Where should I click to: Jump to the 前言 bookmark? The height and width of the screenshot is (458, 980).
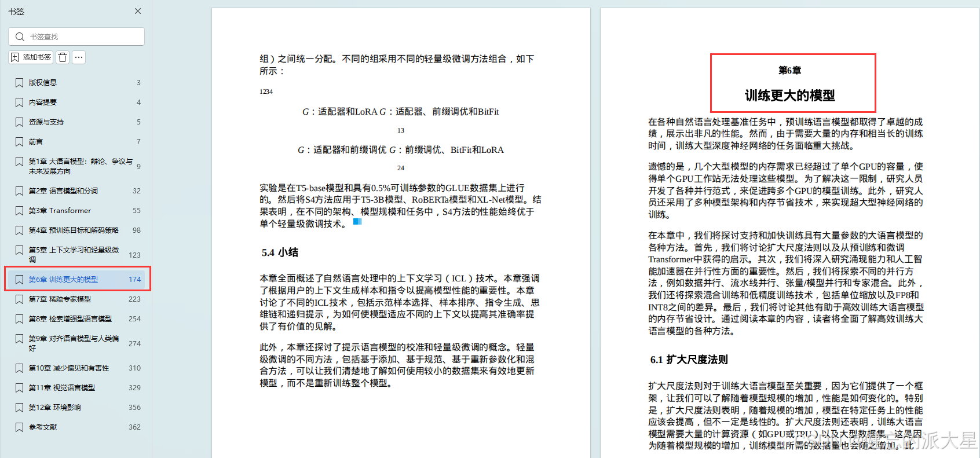36,142
